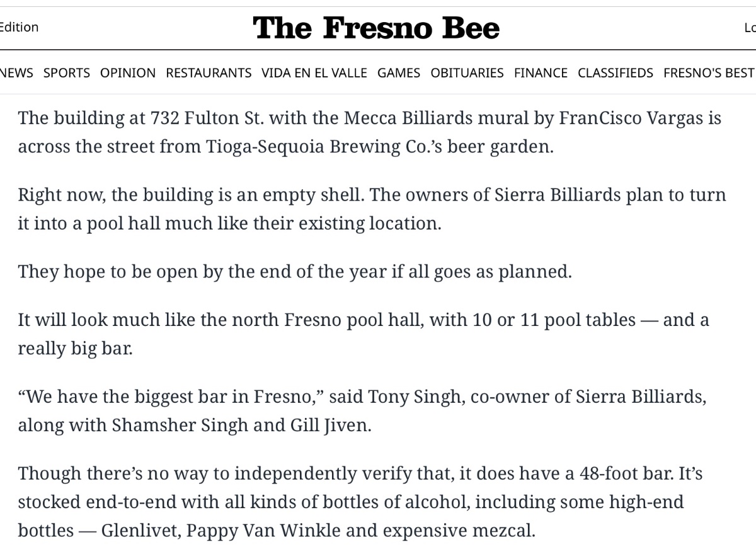Click the Edition link in the header
Image resolution: width=756 pixels, height=546 pixels.
tap(19, 27)
